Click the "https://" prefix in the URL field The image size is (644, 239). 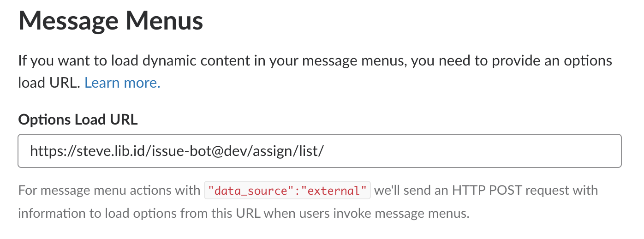[x=48, y=151]
